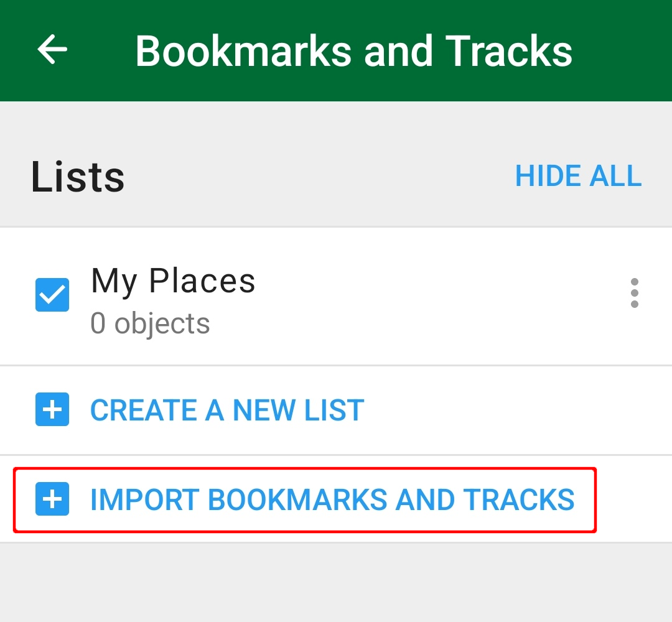The height and width of the screenshot is (622, 672).
Task: Open the My Places three-dot menu
Action: [634, 293]
